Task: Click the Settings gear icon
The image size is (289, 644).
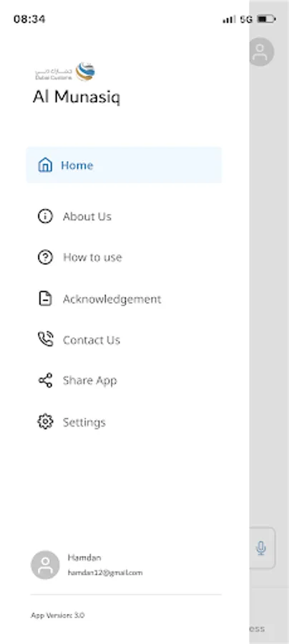Action: coord(45,422)
